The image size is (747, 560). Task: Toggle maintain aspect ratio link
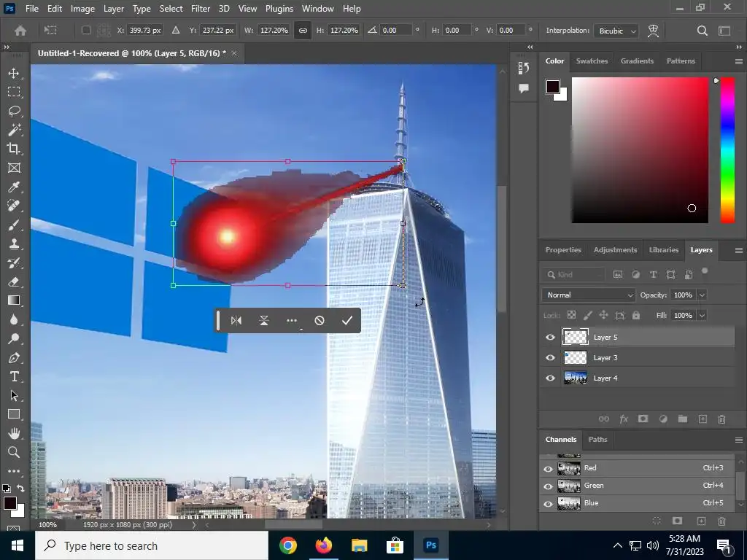tap(303, 31)
